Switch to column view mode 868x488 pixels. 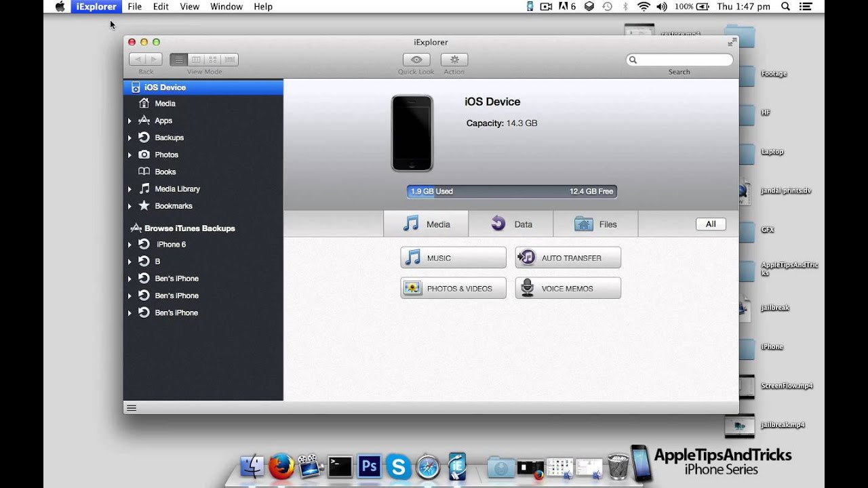pos(196,60)
